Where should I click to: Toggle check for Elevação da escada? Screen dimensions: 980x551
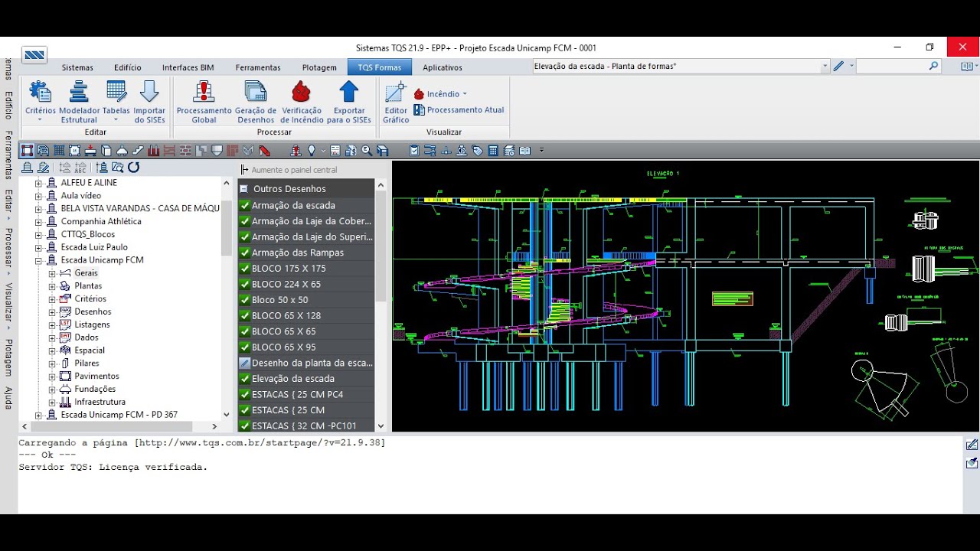point(245,379)
